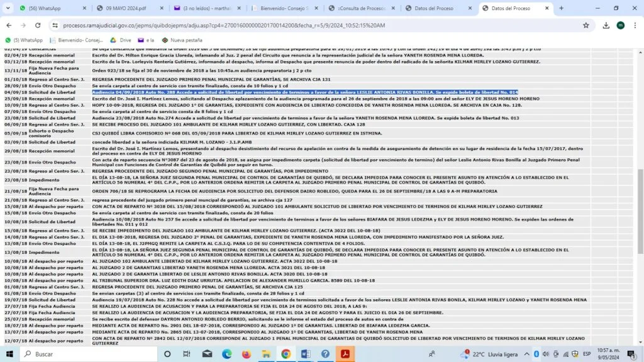Open the Nueva pestaña bookmark
The image size is (644, 362).
coord(181,40)
